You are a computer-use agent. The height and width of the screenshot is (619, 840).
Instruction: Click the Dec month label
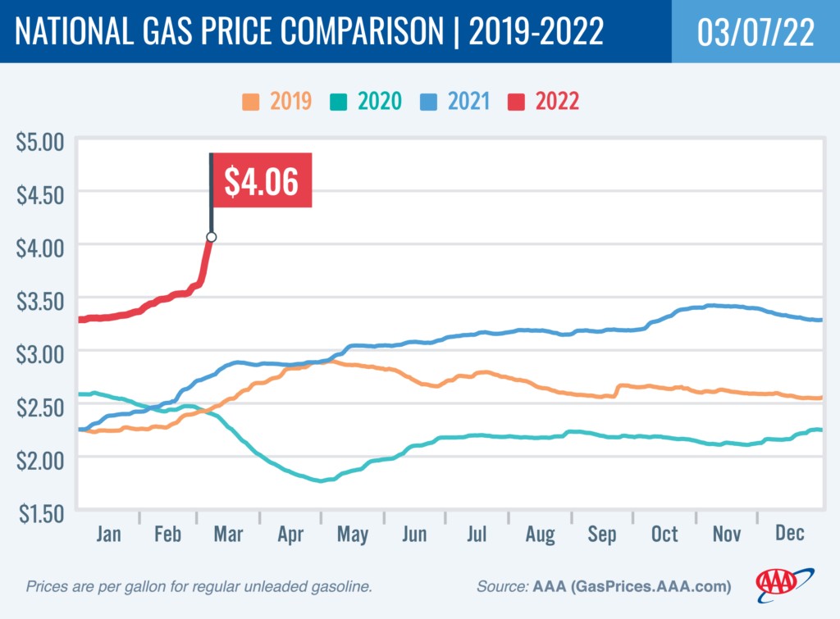click(787, 534)
